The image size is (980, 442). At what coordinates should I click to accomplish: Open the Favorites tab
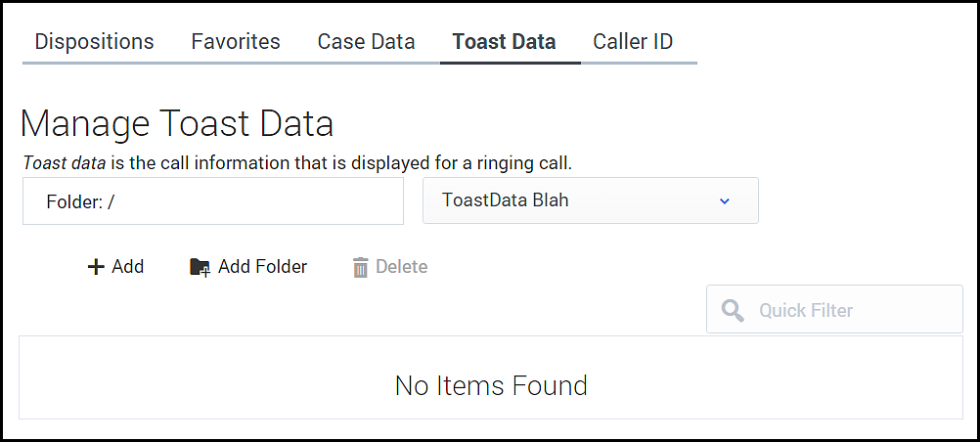[x=236, y=42]
